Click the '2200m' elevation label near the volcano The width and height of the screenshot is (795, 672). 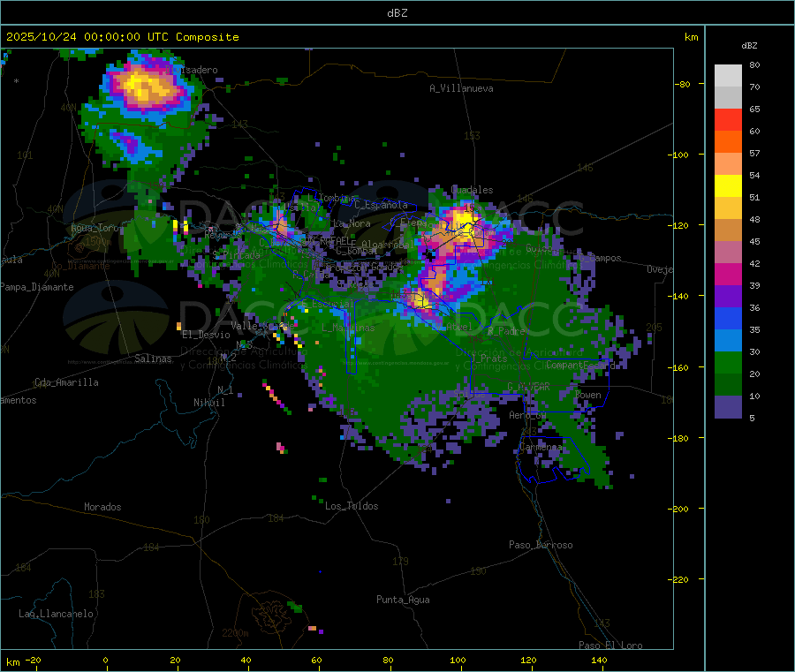(235, 633)
